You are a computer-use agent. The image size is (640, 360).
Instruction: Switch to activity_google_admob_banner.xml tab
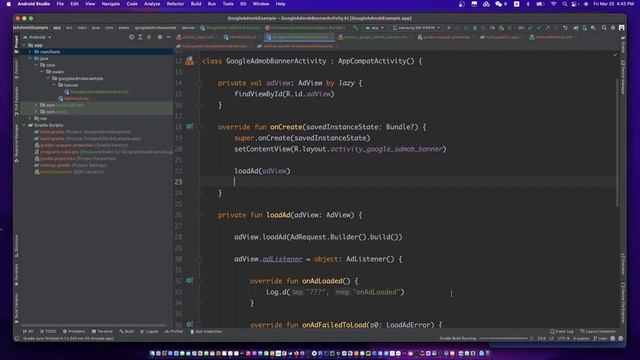pos(375,37)
